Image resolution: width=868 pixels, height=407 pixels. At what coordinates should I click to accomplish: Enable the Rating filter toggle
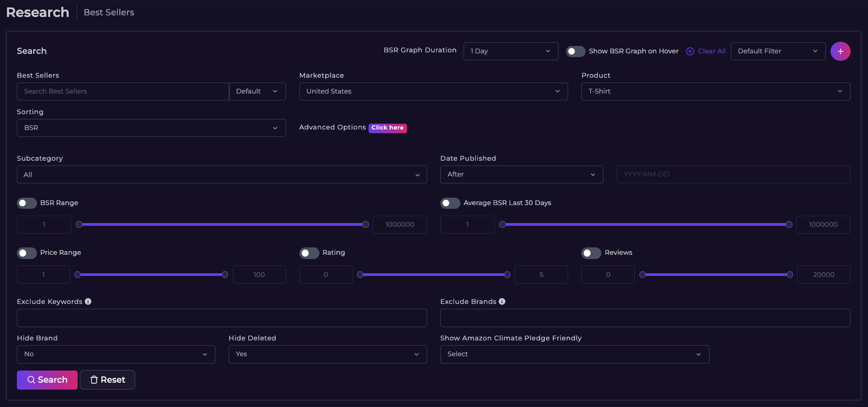coord(309,253)
